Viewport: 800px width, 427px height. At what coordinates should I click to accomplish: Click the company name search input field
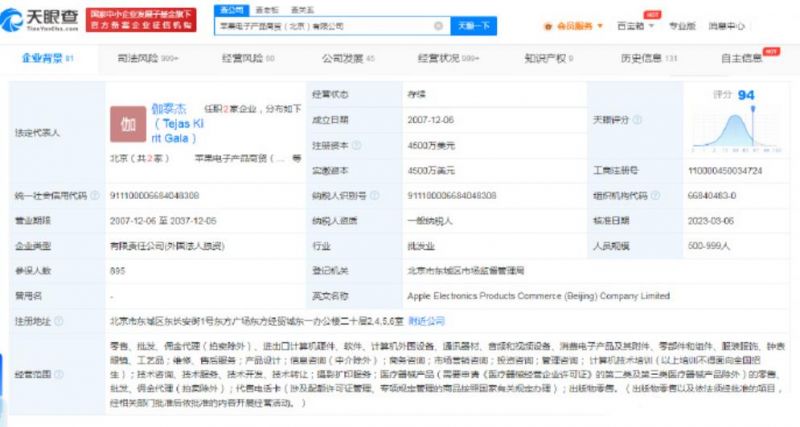[x=328, y=25]
